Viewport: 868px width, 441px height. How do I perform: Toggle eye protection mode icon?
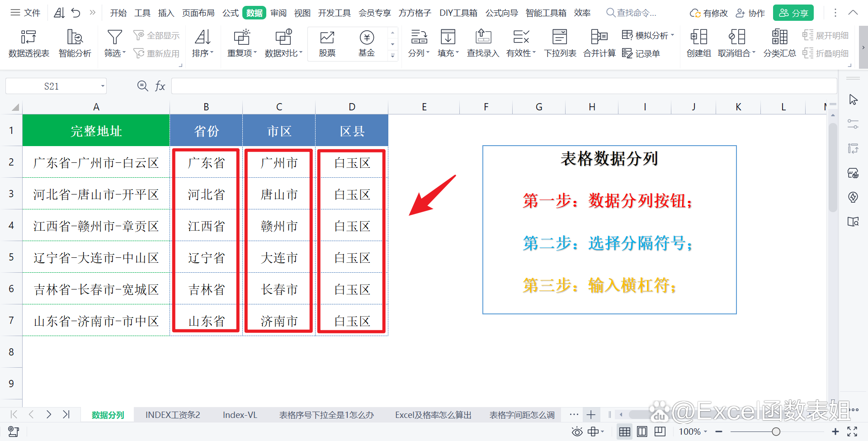point(577,432)
